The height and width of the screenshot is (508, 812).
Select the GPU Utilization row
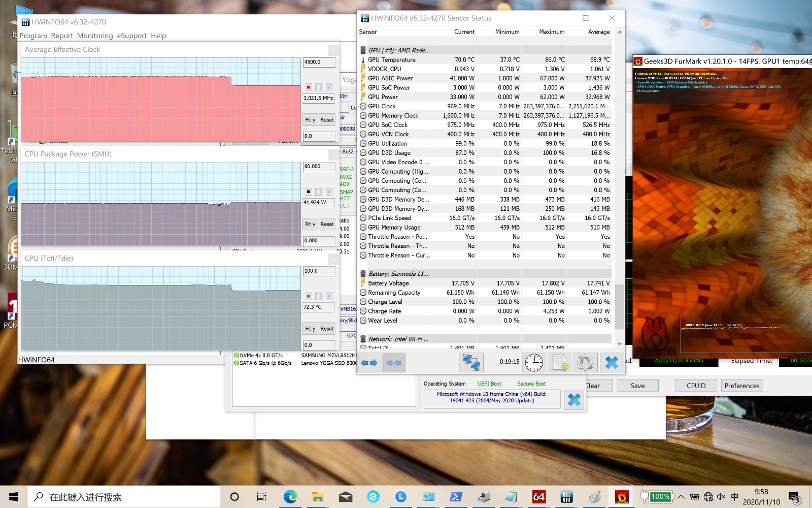486,144
